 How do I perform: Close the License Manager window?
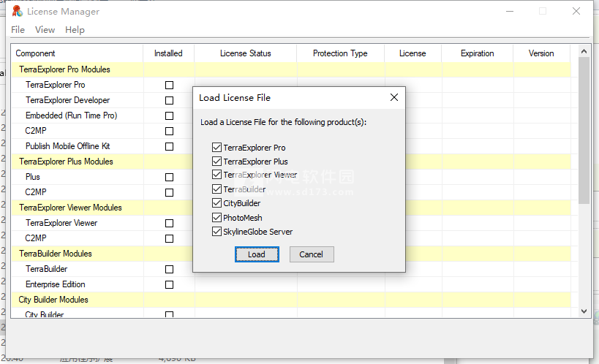click(576, 12)
